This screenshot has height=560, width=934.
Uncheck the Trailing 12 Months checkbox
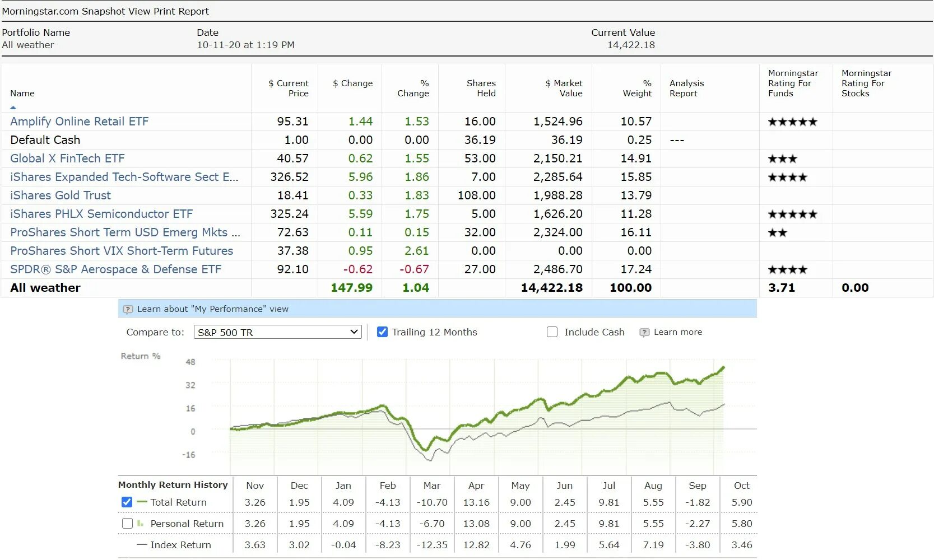click(383, 332)
